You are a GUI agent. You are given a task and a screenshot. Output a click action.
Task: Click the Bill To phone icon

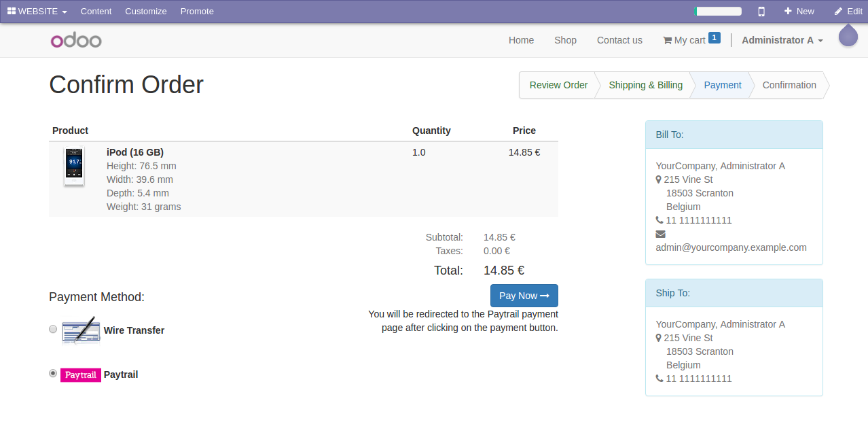pyautogui.click(x=659, y=220)
